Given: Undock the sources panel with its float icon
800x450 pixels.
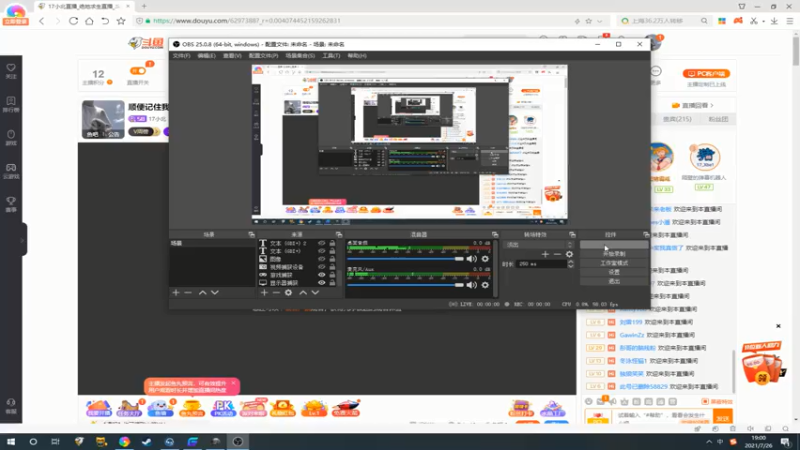Looking at the screenshot, I should tap(339, 235).
